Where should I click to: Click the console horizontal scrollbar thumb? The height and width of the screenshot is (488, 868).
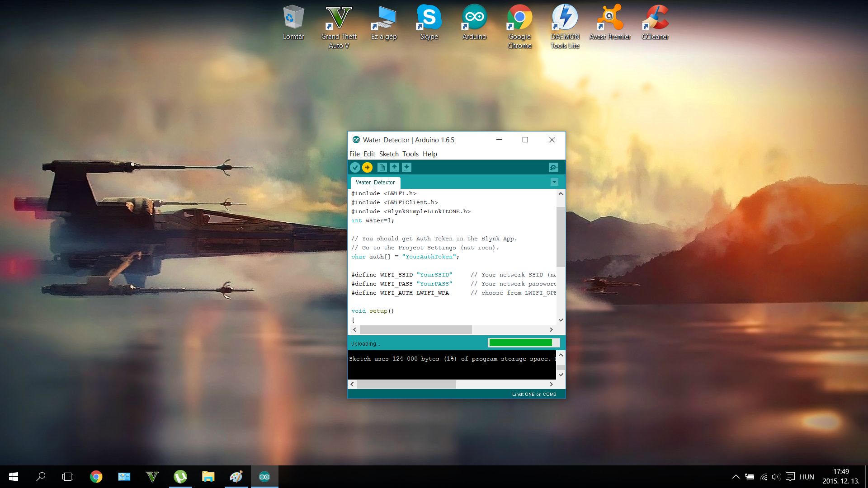click(406, 385)
